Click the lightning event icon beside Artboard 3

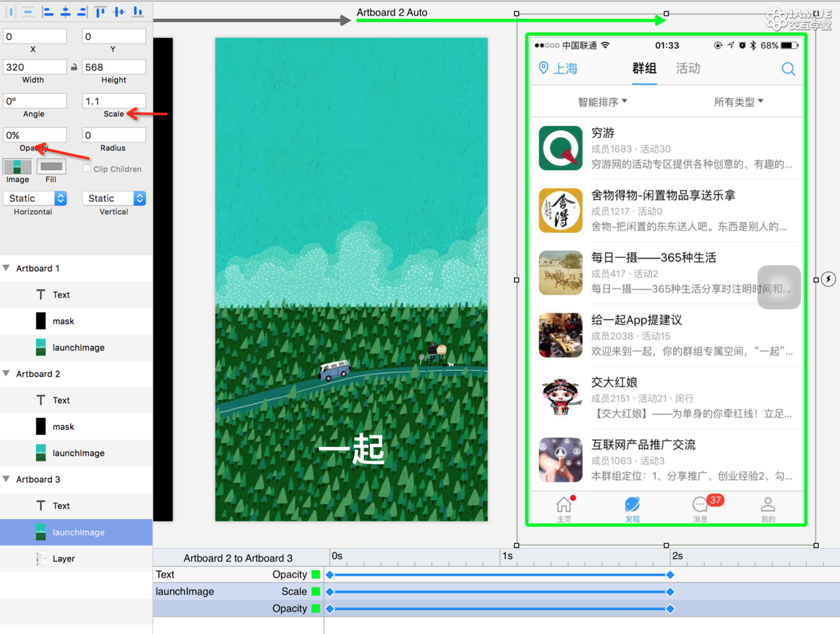click(828, 279)
